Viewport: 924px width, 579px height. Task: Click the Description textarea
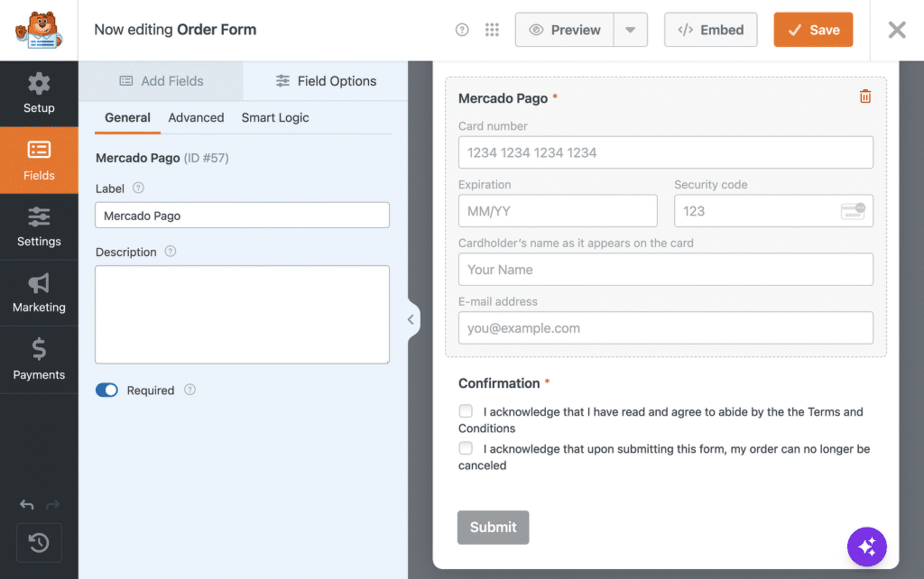pos(242,315)
